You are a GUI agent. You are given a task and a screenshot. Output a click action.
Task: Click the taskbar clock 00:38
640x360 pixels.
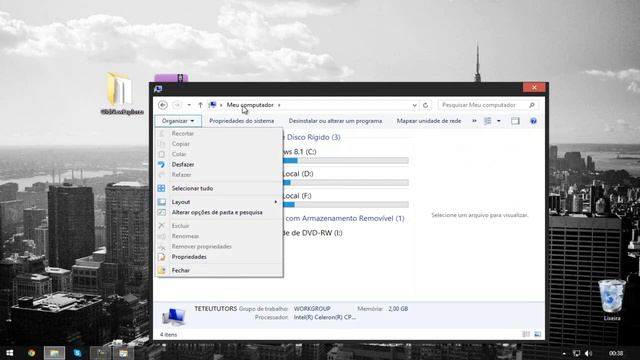(616, 353)
